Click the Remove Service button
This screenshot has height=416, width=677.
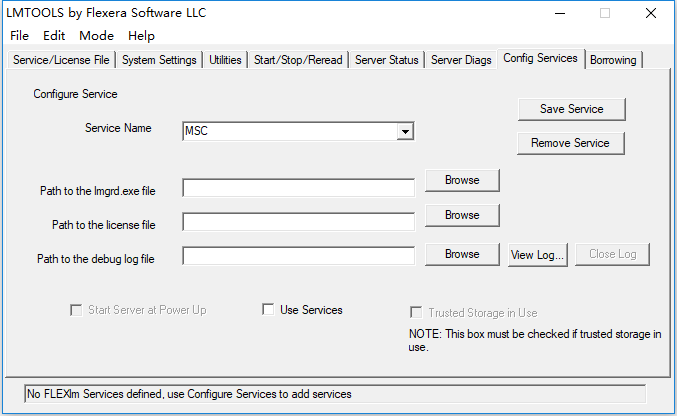click(570, 143)
